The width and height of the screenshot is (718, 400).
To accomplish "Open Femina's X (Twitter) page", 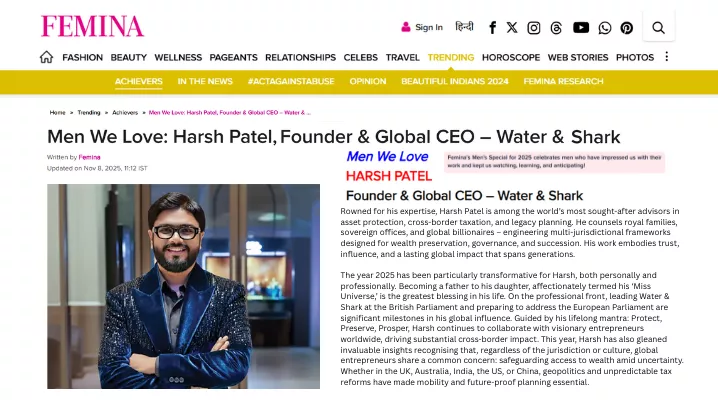I will point(512,28).
